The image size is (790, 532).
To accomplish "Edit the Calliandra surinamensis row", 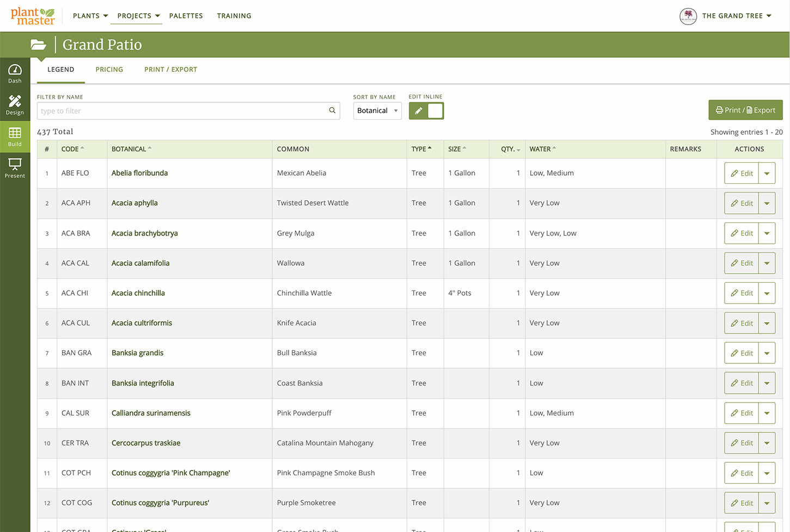I will [x=742, y=413].
